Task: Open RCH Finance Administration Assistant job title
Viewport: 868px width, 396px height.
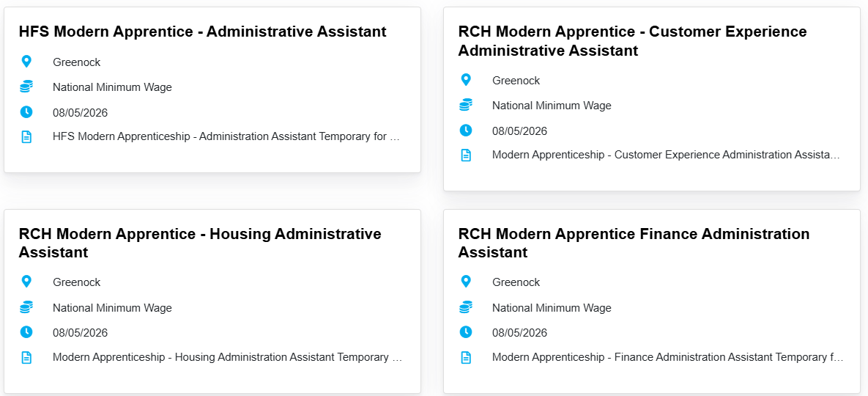Action: [634, 243]
